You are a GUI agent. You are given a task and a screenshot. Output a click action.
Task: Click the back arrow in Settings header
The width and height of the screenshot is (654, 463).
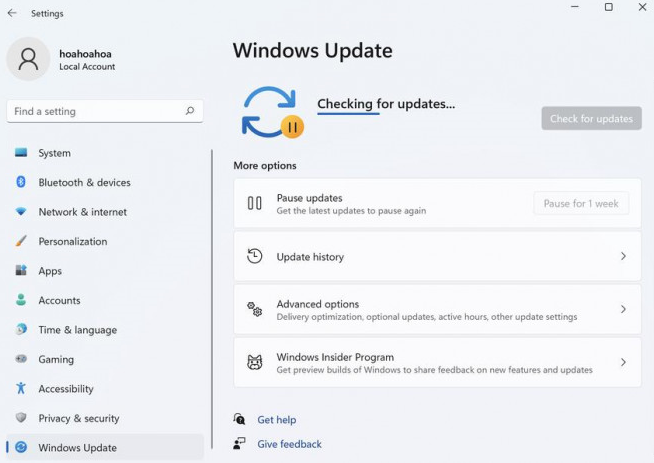12,13
